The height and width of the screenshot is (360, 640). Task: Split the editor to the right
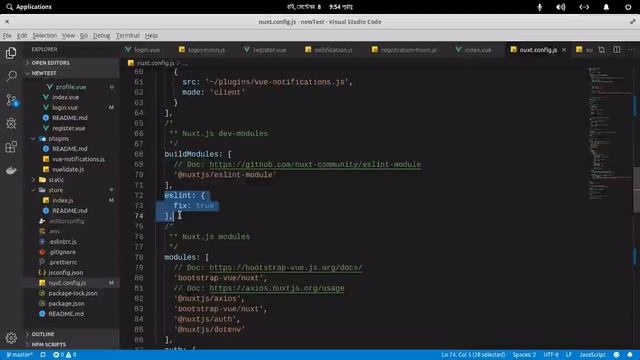click(617, 50)
